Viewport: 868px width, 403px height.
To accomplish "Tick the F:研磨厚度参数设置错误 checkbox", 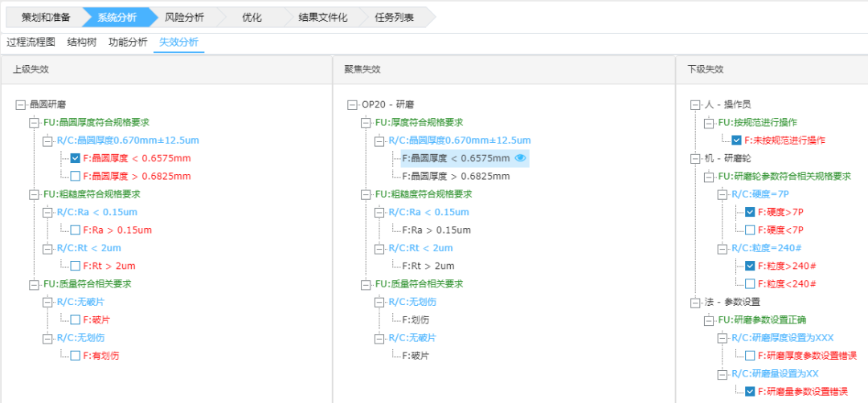I will coord(750,356).
